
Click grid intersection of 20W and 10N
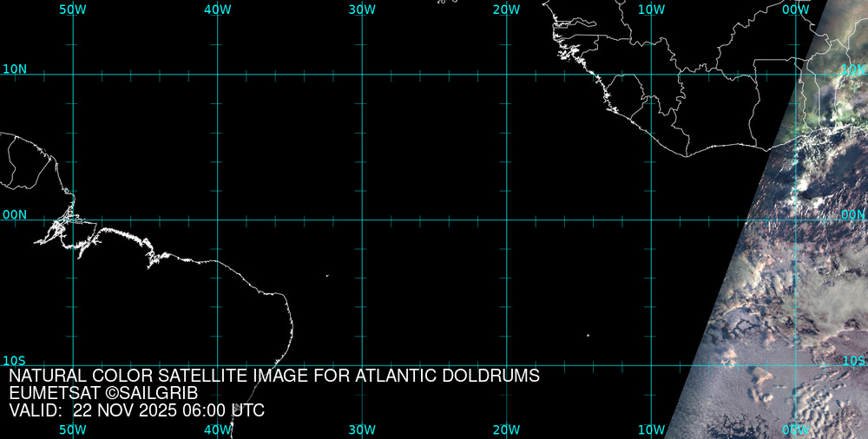(x=507, y=75)
